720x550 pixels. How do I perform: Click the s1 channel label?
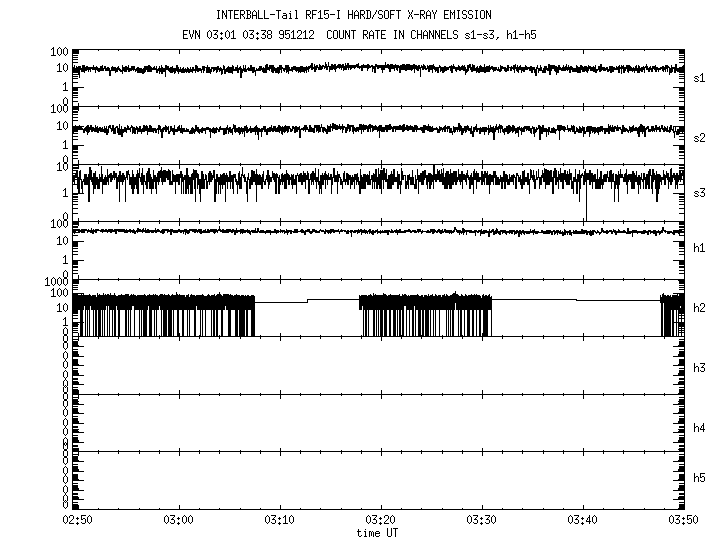pos(701,77)
